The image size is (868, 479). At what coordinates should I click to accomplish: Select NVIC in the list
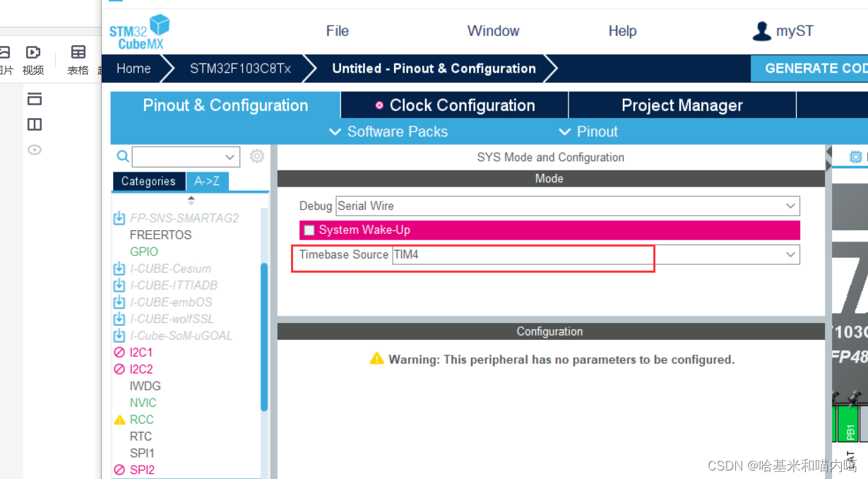143,403
